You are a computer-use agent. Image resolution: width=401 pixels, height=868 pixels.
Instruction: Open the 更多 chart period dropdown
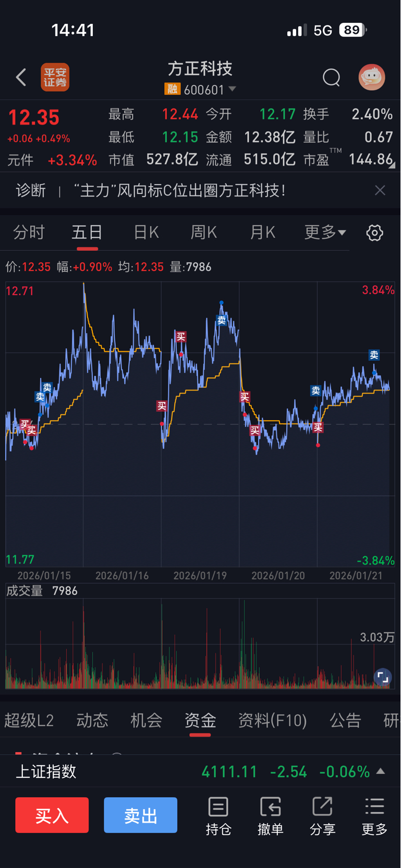(325, 232)
